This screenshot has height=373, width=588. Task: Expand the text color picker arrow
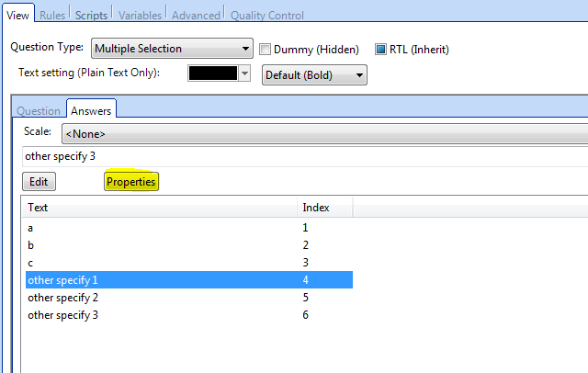pos(244,73)
